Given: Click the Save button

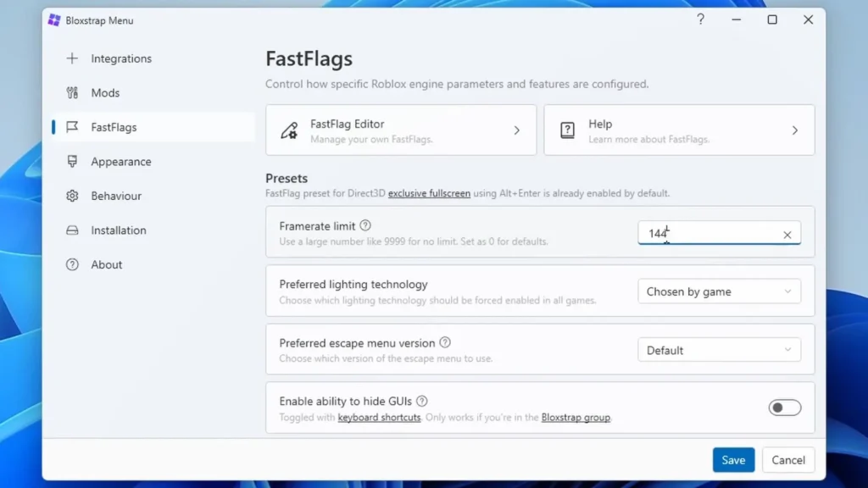Looking at the screenshot, I should coord(733,460).
